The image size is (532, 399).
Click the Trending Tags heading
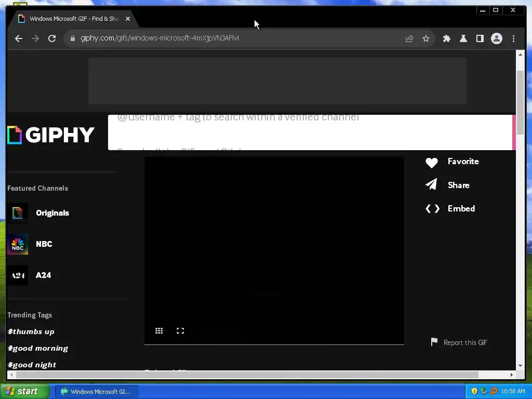click(x=30, y=315)
